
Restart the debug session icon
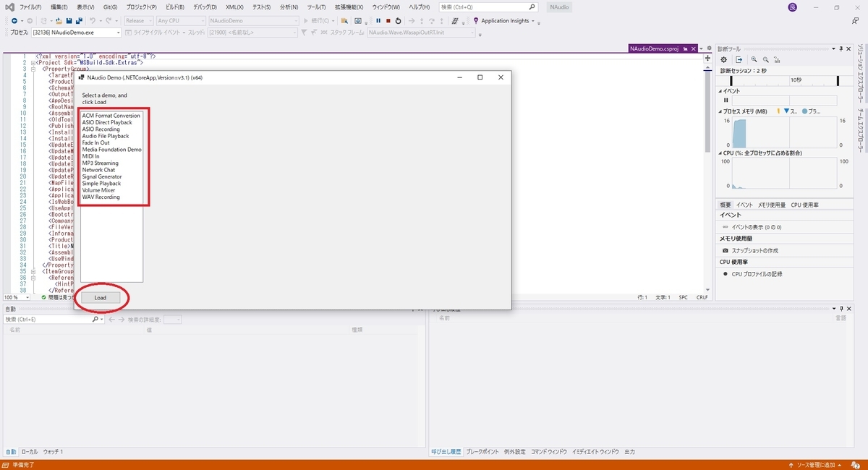click(399, 21)
